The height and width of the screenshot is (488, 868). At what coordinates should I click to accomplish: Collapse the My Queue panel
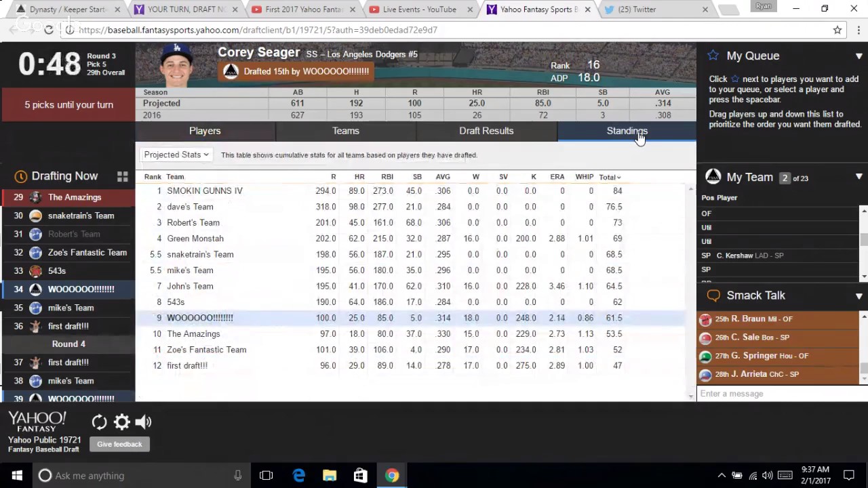coord(859,56)
